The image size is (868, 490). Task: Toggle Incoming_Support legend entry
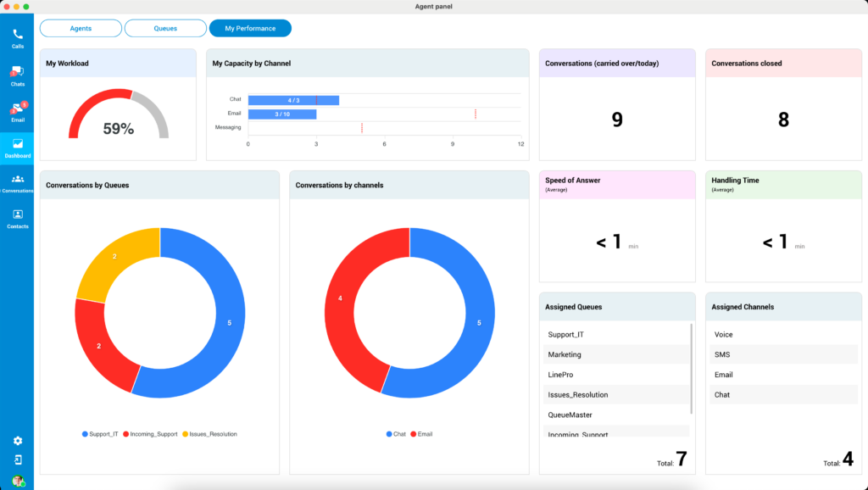[x=150, y=434]
